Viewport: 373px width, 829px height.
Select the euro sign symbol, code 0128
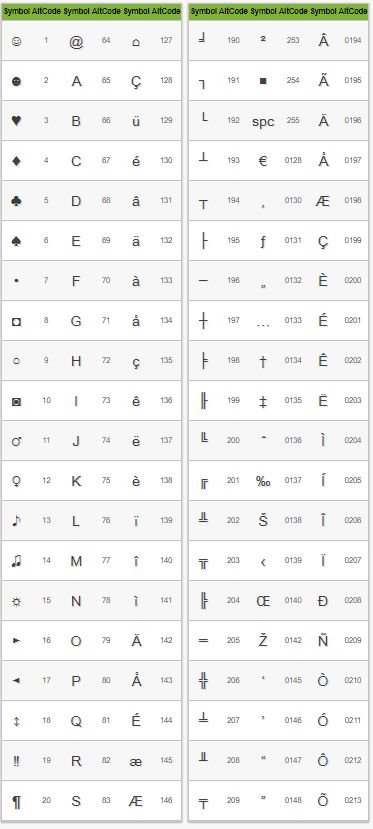click(x=263, y=161)
